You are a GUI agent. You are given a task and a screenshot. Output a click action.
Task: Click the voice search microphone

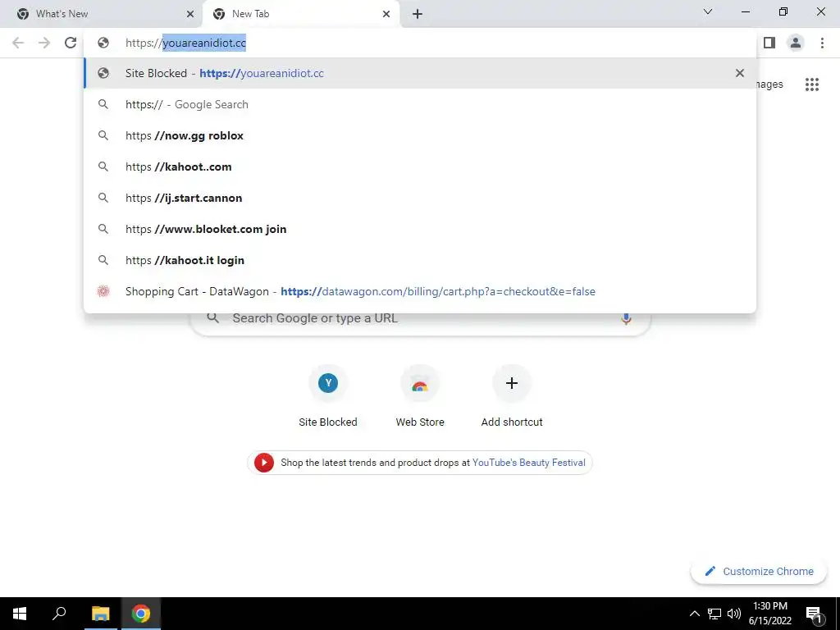coord(626,318)
